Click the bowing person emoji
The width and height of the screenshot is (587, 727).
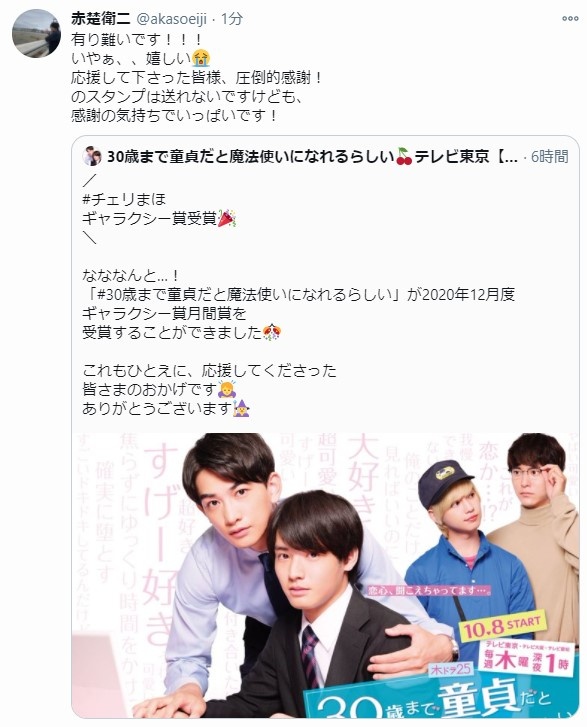pyautogui.click(x=227, y=389)
